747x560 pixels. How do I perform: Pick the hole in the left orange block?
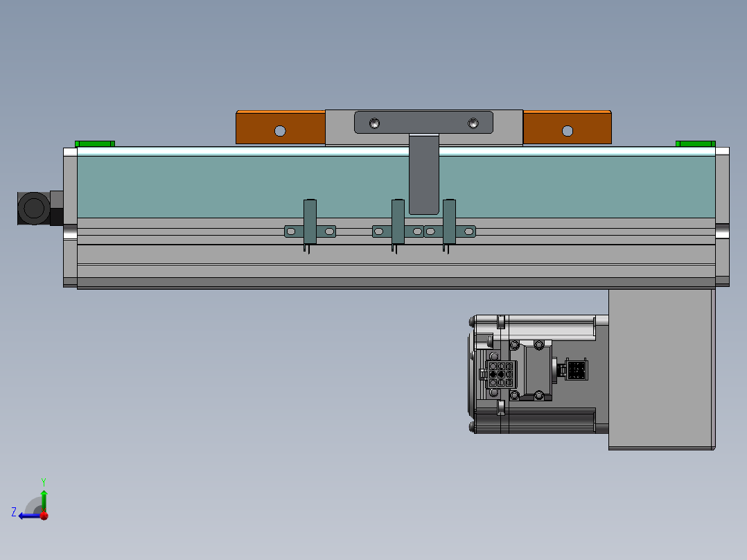(x=280, y=131)
